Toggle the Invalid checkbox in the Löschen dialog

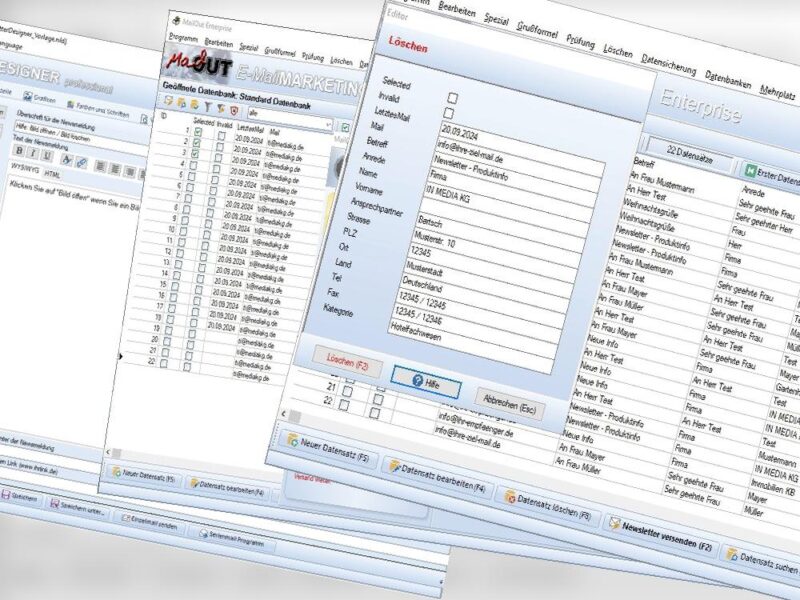tap(448, 113)
